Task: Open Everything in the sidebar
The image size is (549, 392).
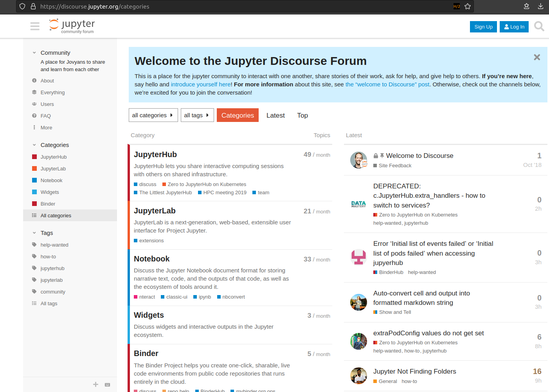Action: [53, 93]
